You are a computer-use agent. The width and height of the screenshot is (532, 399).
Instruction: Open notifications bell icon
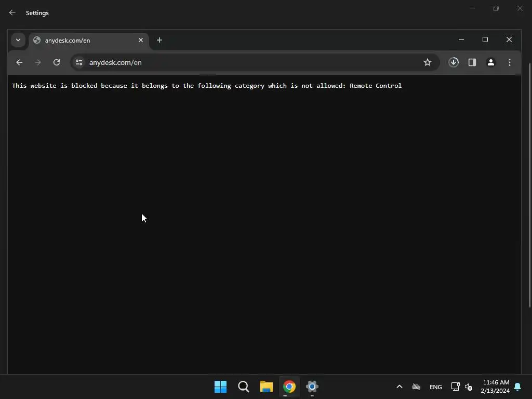click(518, 387)
